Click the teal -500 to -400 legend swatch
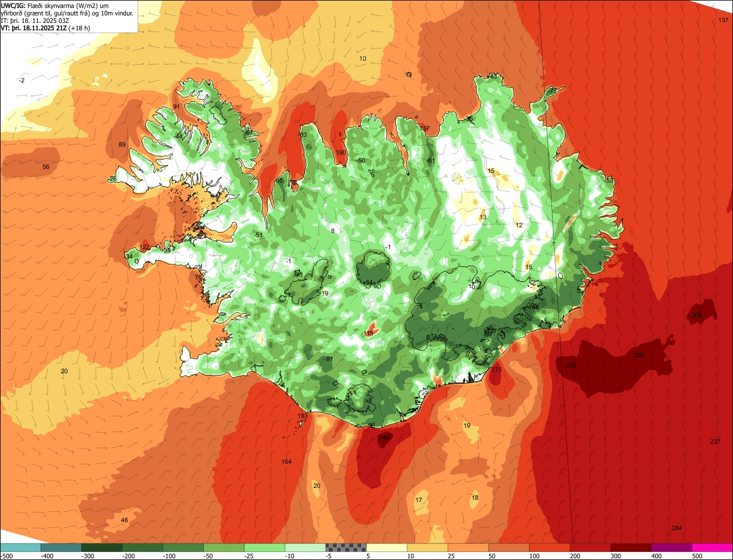Screen dimensions: 733x560 [x=20, y=547]
